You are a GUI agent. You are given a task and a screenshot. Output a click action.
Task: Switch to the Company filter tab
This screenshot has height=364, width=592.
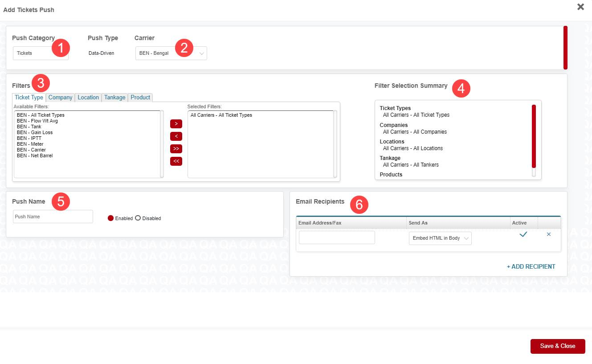(60, 97)
